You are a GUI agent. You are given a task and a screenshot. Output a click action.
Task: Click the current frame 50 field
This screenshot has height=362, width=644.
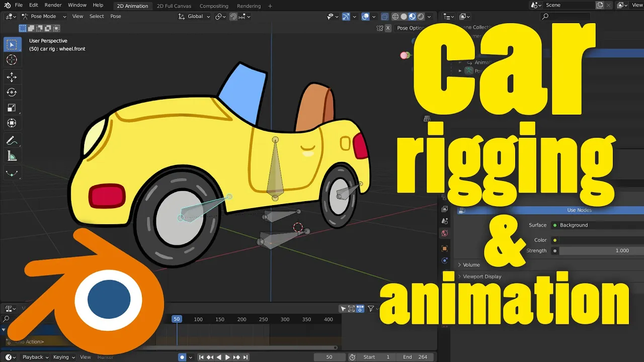(329, 357)
